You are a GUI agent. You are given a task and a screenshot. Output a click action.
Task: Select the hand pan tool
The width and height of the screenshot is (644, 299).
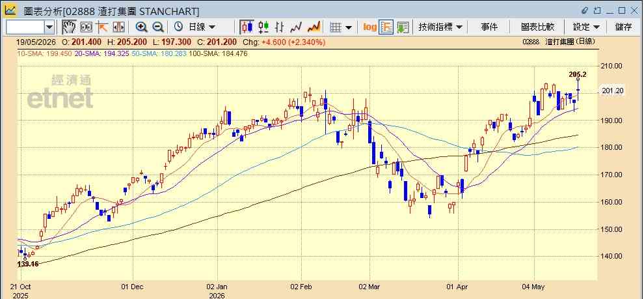(x=69, y=27)
